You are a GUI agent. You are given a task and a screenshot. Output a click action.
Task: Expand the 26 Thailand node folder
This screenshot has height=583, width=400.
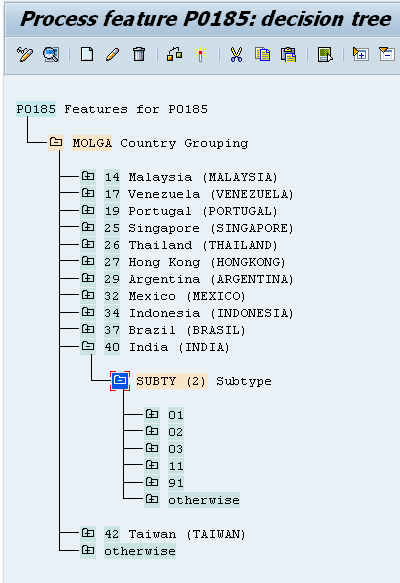tap(88, 244)
